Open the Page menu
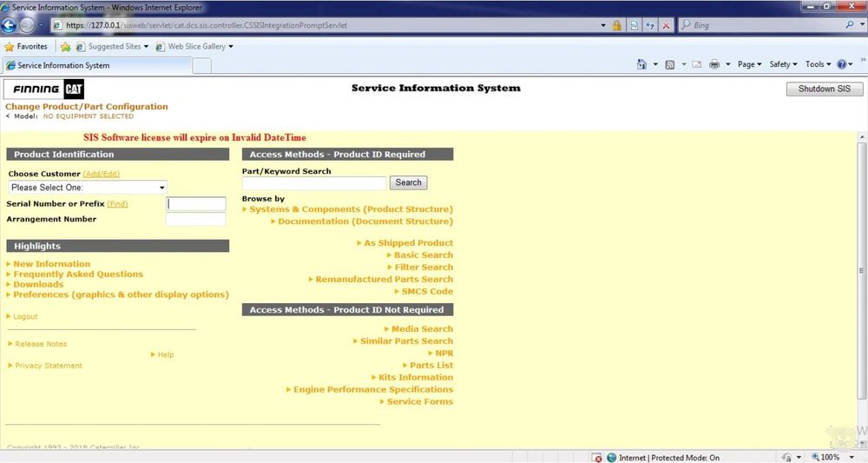 pos(750,64)
